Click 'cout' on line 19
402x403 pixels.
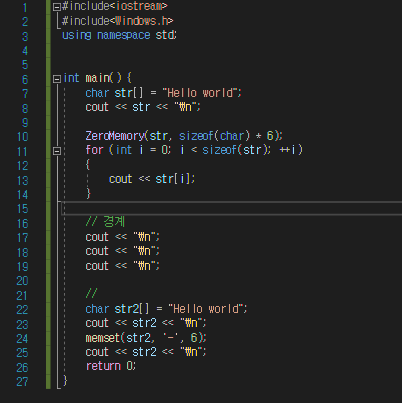tap(97, 266)
